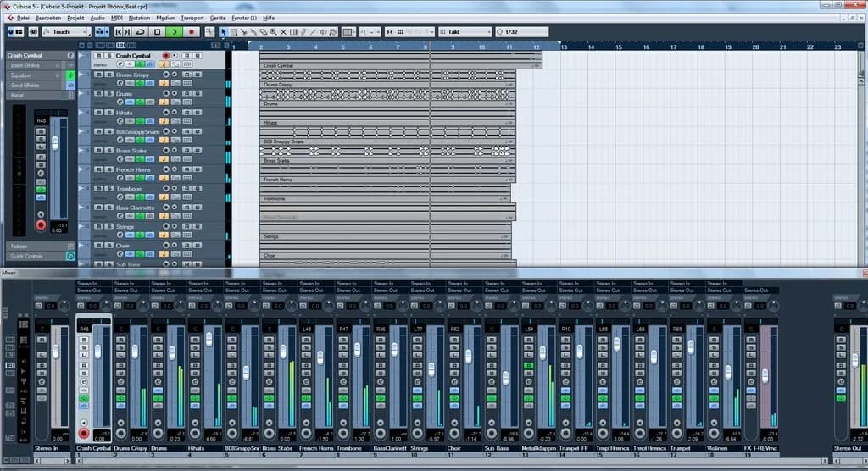Go to previous marker transport button
Screen dimensions: 868x471
[x=119, y=32]
